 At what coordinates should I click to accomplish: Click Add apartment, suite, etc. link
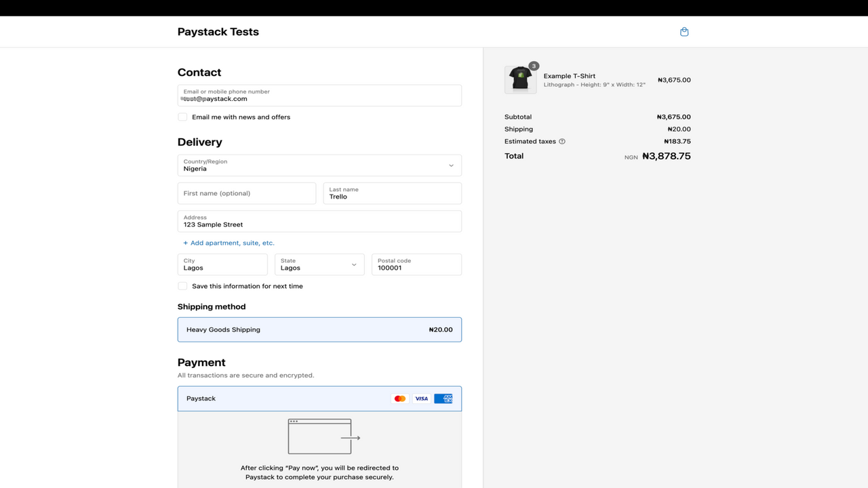[x=229, y=243]
